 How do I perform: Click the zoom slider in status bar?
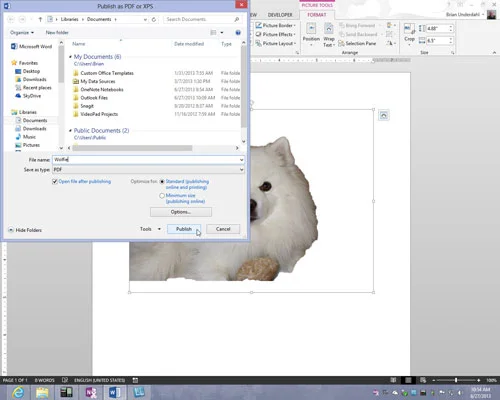(x=456, y=380)
